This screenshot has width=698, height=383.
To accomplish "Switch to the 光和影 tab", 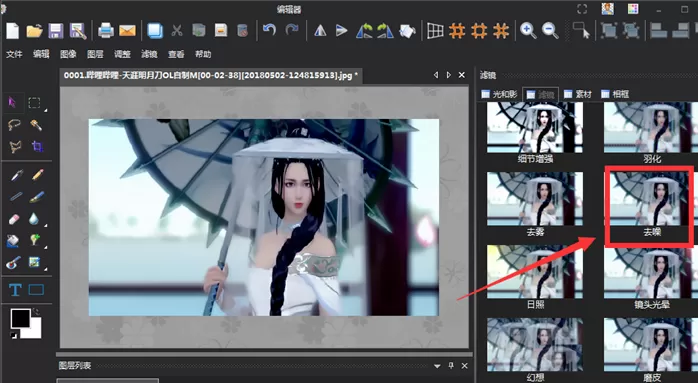I will coord(499,94).
